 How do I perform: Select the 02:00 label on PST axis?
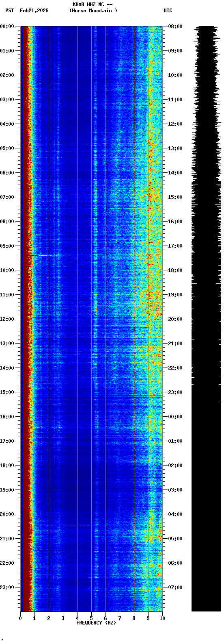tap(7, 75)
